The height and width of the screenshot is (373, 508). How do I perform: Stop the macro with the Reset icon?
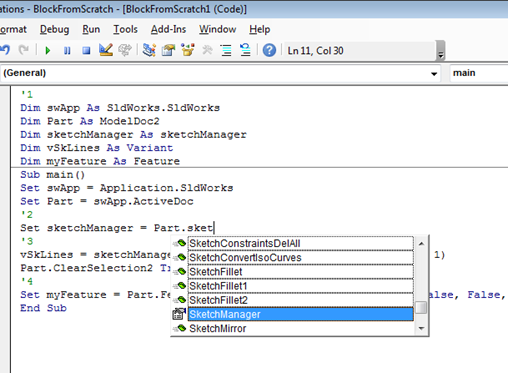pos(86,51)
